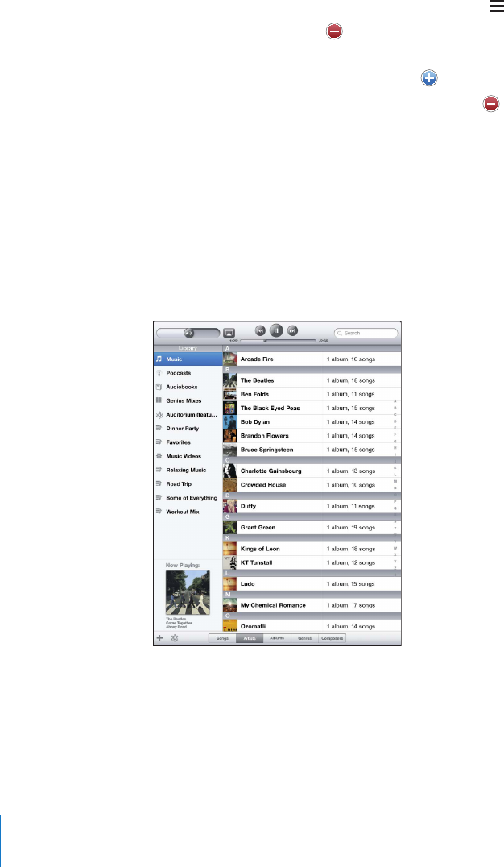The width and height of the screenshot is (504, 867).
Task: Click the Dinner Party playlist icon
Action: tap(159, 429)
